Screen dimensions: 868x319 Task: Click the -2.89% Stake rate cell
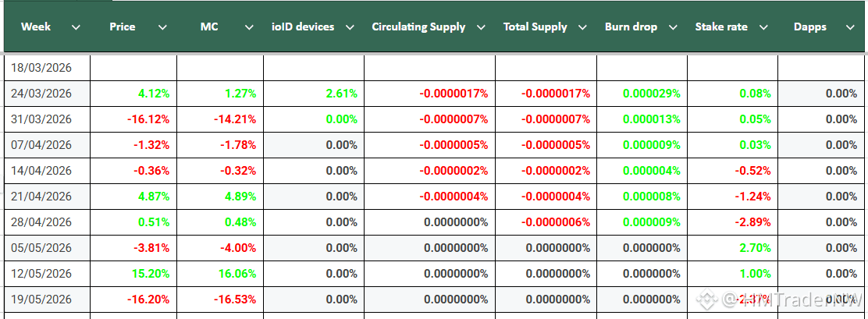[732, 222]
